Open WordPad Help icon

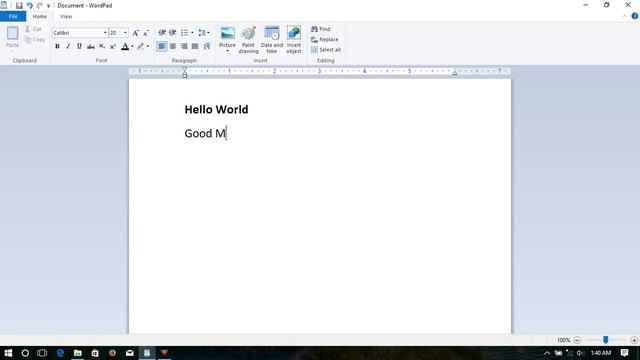[635, 16]
